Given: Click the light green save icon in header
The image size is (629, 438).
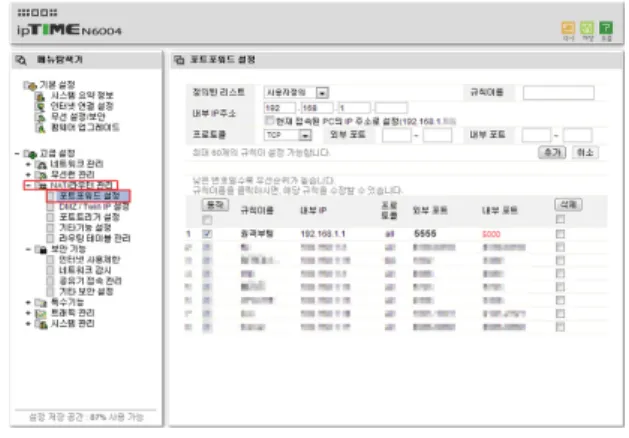Looking at the screenshot, I should 587,28.
